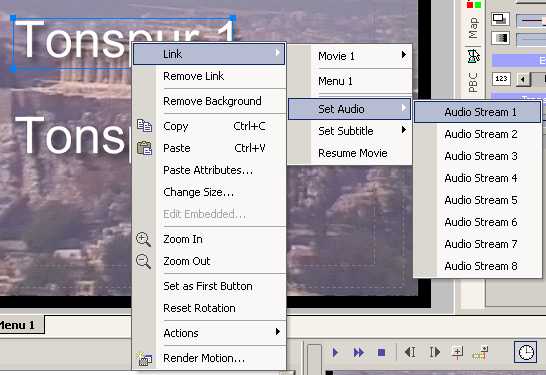Click the fast-forward double arrow button
The image size is (546, 375).
(359, 353)
